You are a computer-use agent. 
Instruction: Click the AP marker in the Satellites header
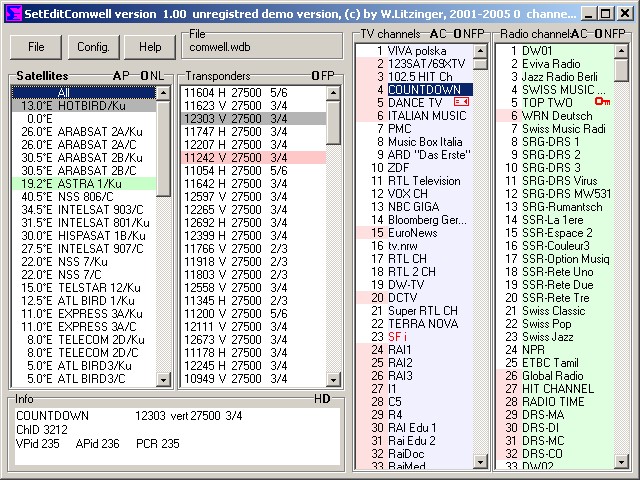tap(121, 76)
